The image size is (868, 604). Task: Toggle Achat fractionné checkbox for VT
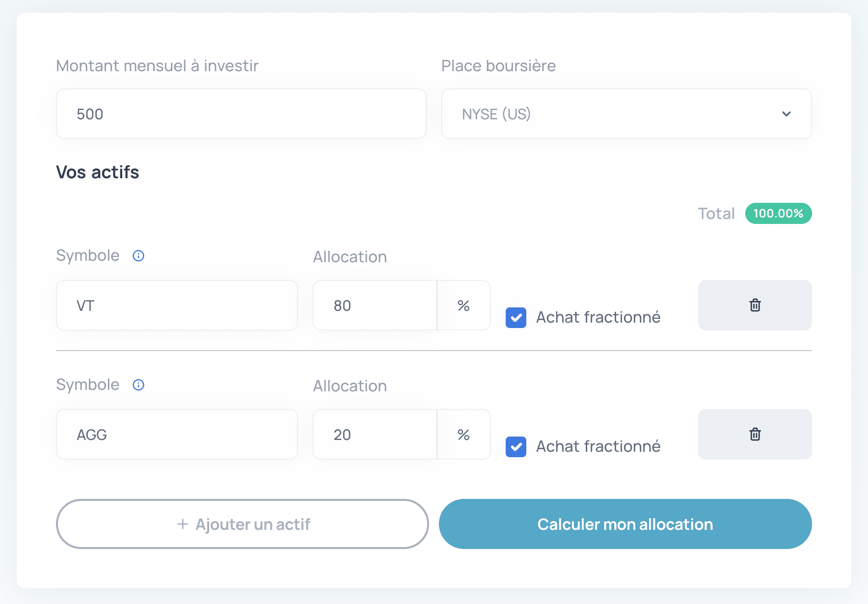tap(516, 318)
